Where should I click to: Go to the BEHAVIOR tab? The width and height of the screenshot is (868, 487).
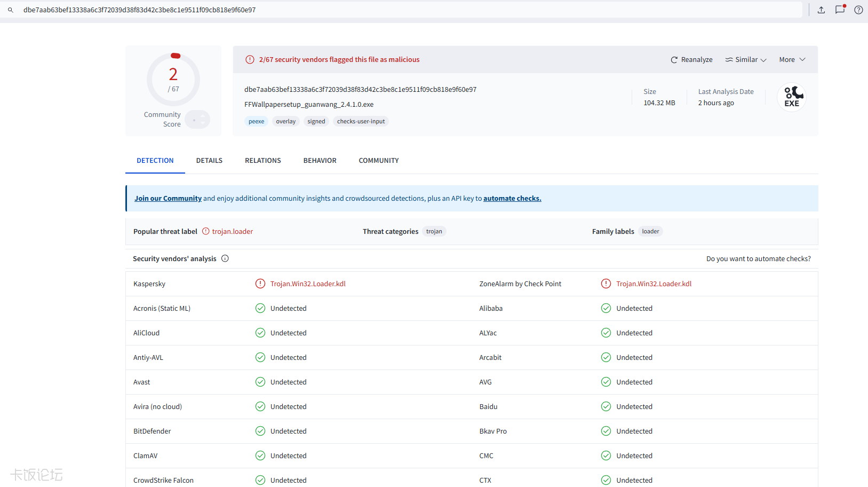(320, 161)
